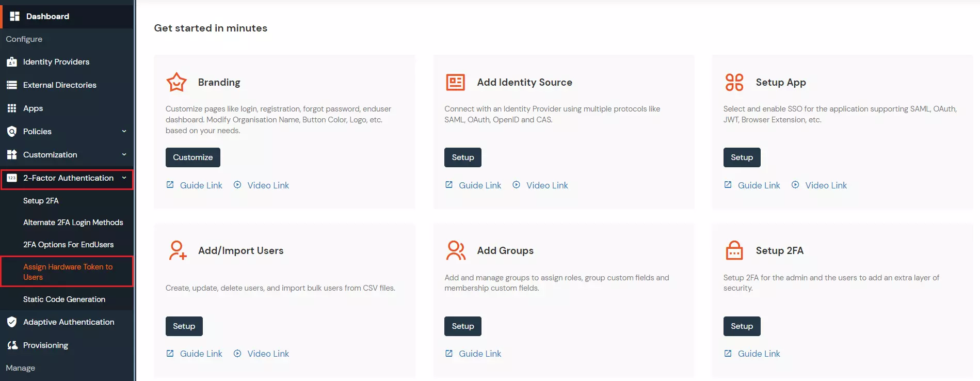Go to Alternate 2FA Login Methods
Viewport: 980px width, 381px height.
click(x=73, y=223)
